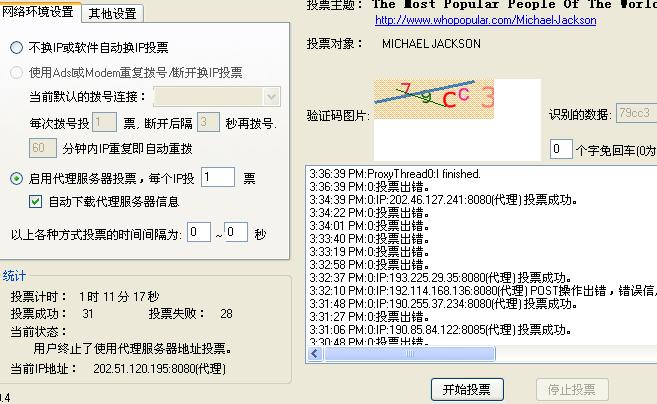Select the 3:31:27 PM 投票出错 log line

(369, 316)
